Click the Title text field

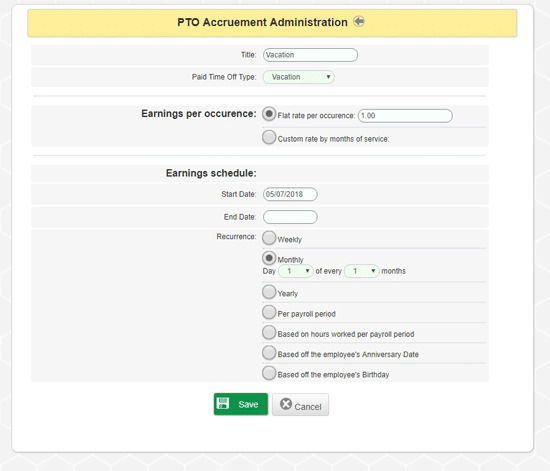pos(310,55)
